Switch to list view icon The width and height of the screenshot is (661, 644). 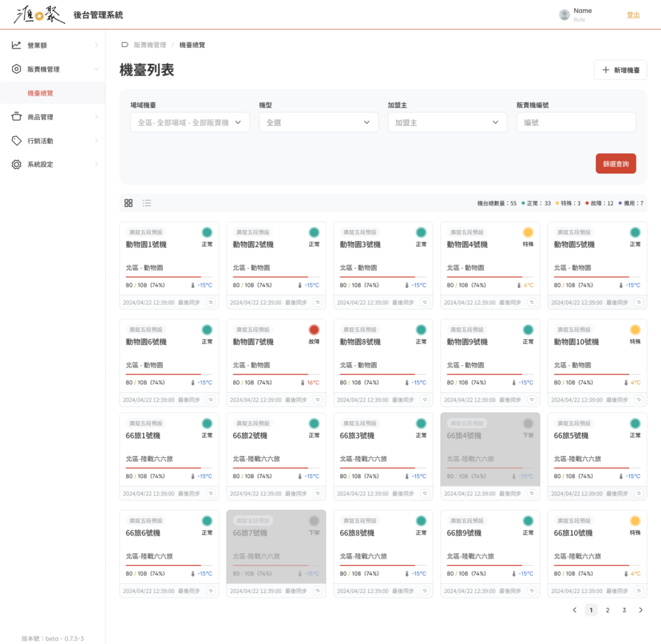pos(147,203)
